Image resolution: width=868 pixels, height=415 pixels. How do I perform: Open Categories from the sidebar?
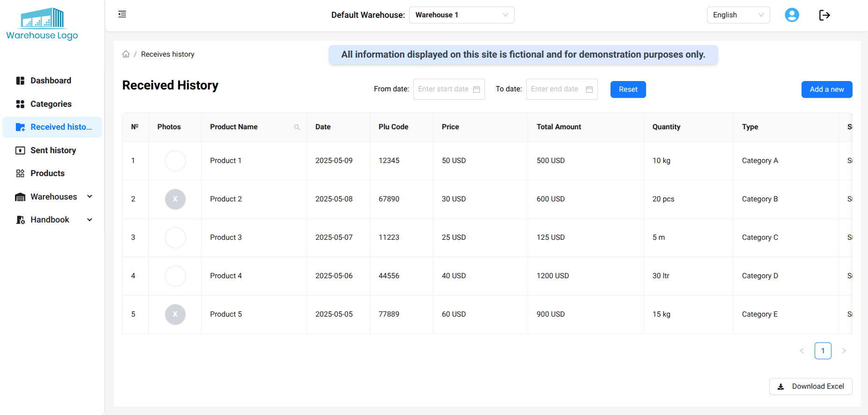tap(52, 104)
